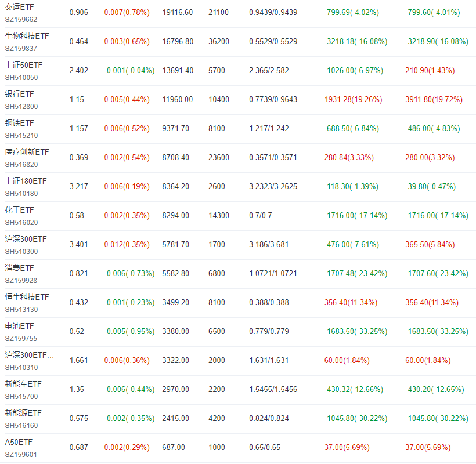Image resolution: width=476 pixels, height=464 pixels.
Task: Click the loss -799.69(-4.02%)
Action: (x=352, y=12)
